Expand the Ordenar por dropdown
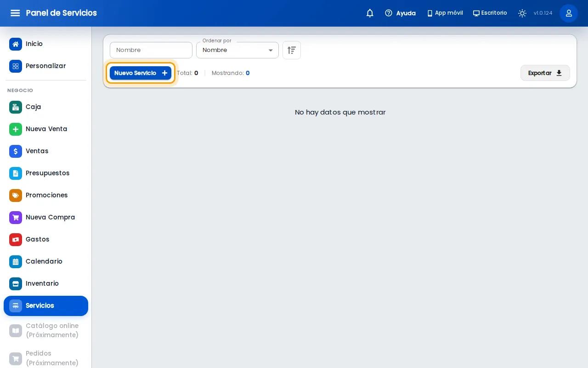Screen dimensions: 588x368 pyautogui.click(x=237, y=50)
